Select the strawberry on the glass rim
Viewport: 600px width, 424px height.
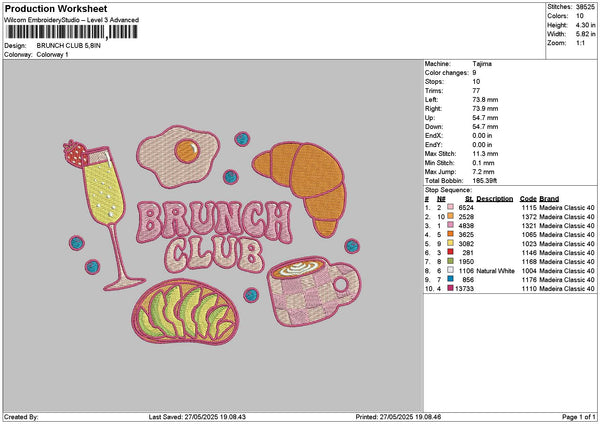75,153
